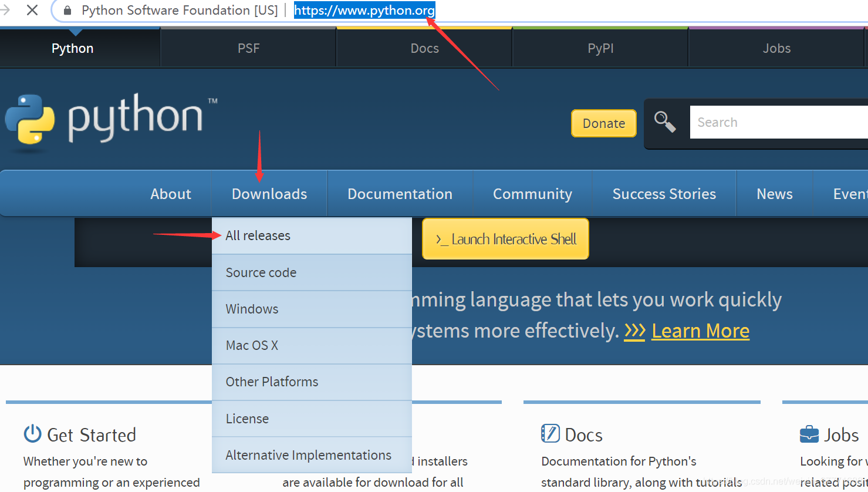Switch to the Docs top tab
Viewport: 868px width, 492px height.
point(425,48)
